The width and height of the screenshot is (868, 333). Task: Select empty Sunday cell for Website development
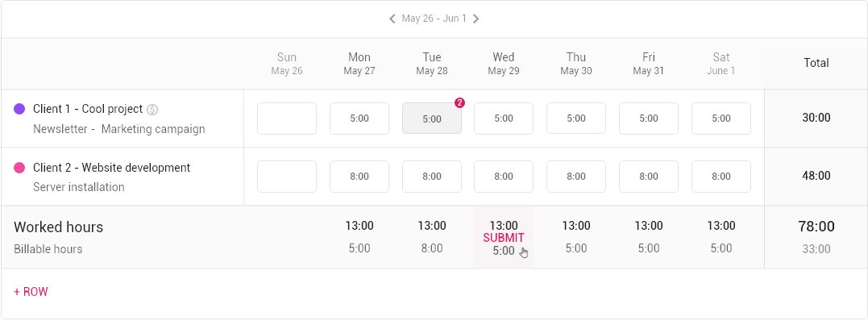tap(287, 177)
